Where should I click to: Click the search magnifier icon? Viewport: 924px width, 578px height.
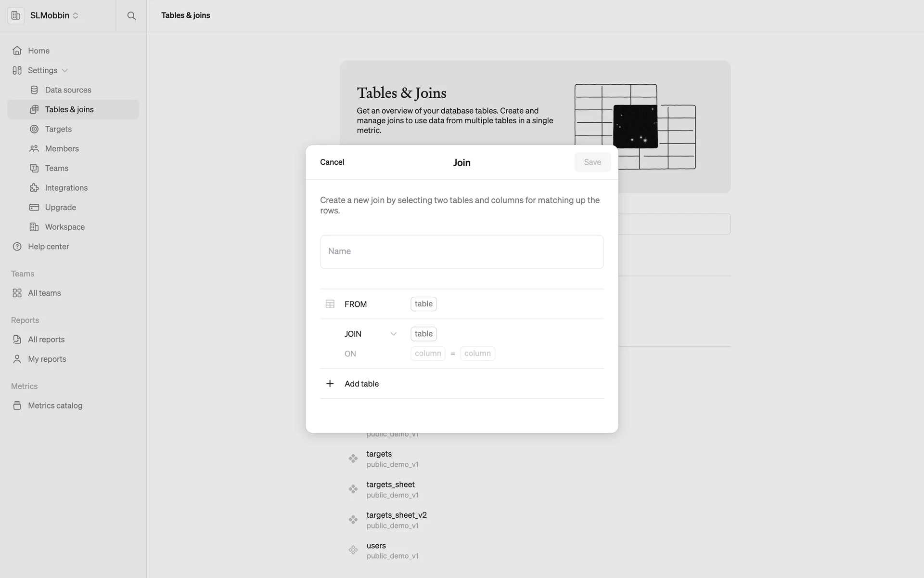131,16
